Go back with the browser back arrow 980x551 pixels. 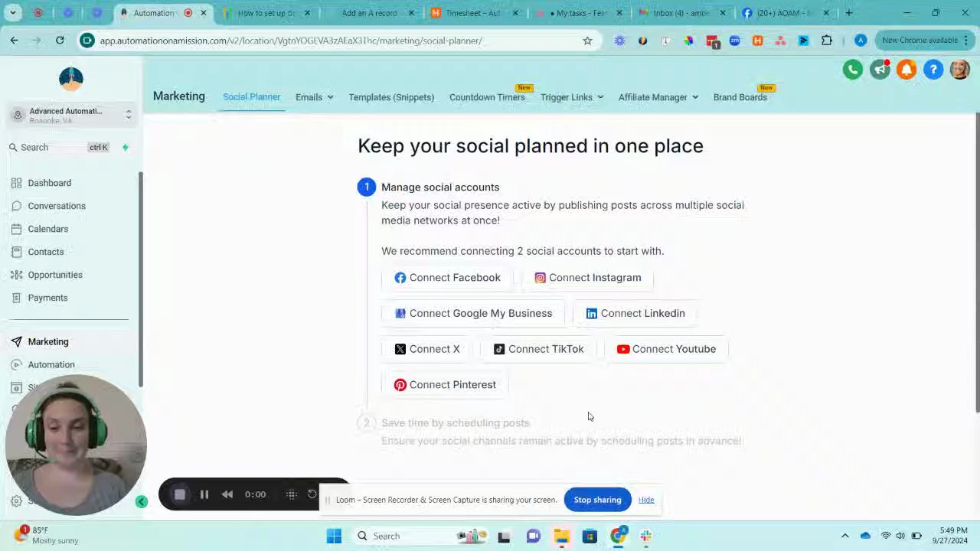click(14, 40)
